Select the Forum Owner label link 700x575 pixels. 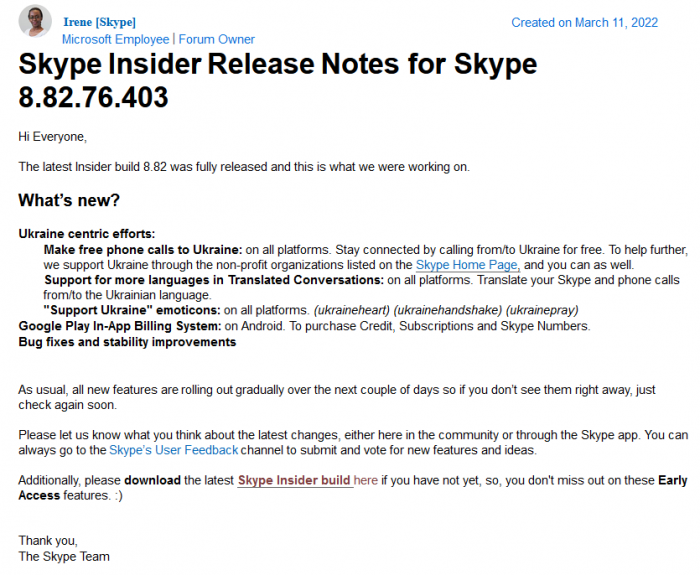216,39
